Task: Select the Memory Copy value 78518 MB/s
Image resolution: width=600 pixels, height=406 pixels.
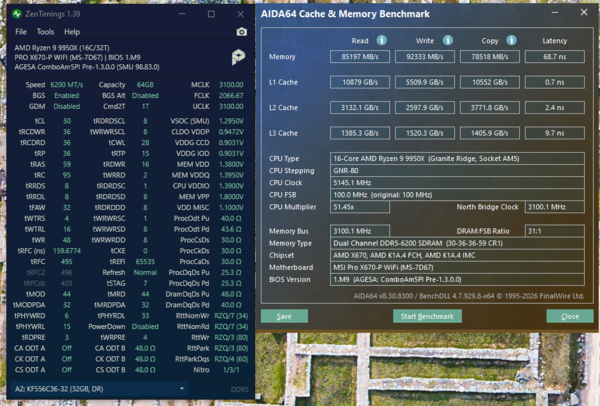Action: [490, 57]
